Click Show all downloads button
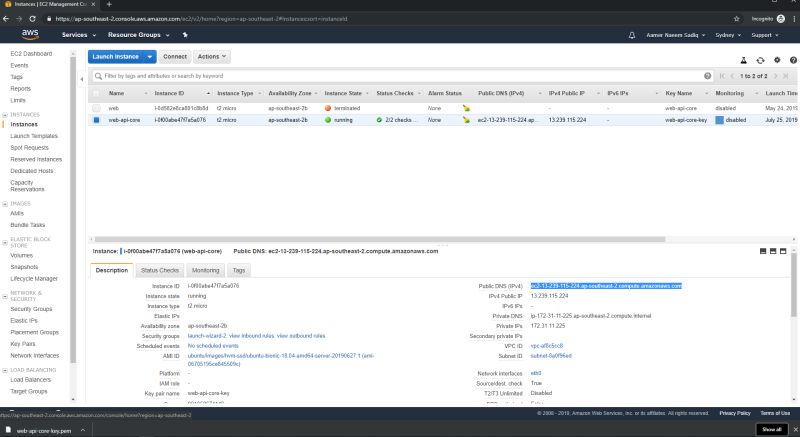Screen dimensions: 800x437 771,429
